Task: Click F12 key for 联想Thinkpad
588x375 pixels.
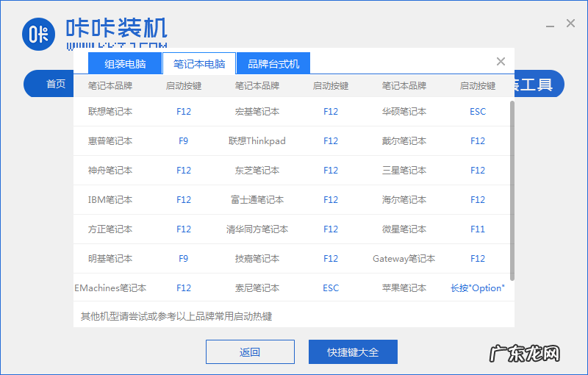Action: click(331, 141)
